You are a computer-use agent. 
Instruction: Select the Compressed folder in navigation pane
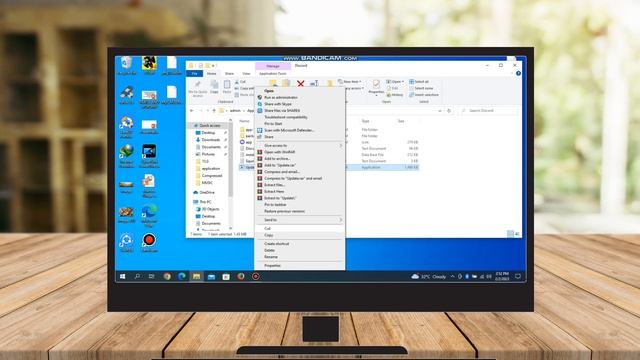pos(212,176)
